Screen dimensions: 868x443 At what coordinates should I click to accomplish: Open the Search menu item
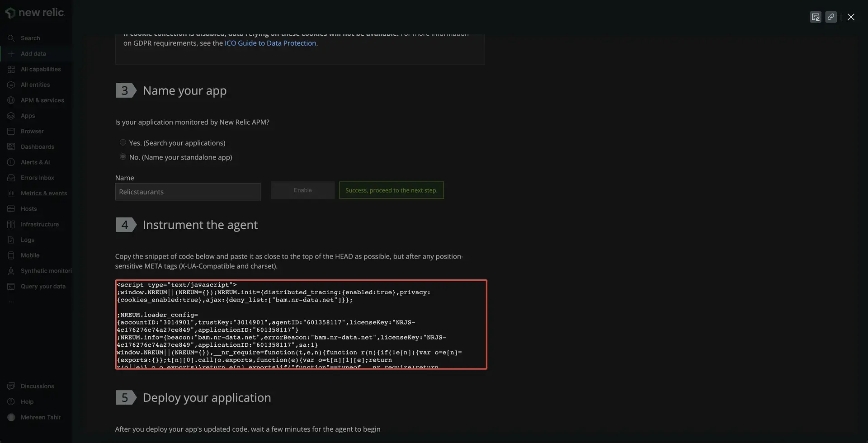(30, 38)
